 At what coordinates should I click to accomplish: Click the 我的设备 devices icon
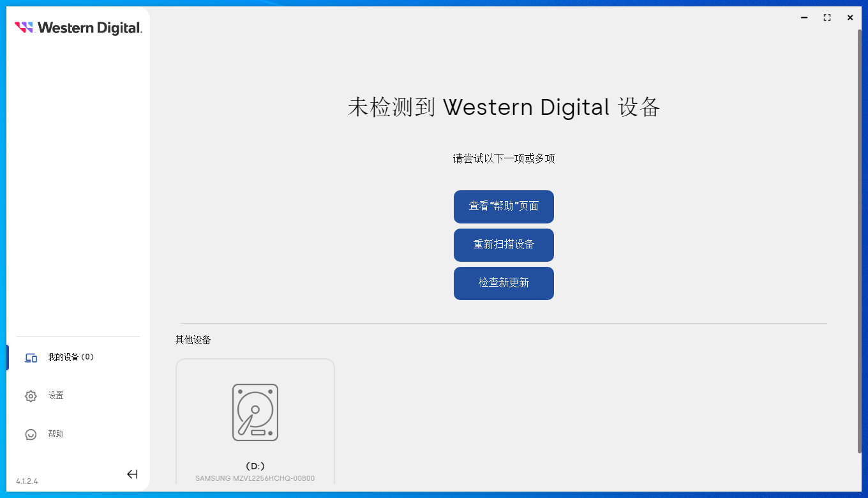click(31, 358)
